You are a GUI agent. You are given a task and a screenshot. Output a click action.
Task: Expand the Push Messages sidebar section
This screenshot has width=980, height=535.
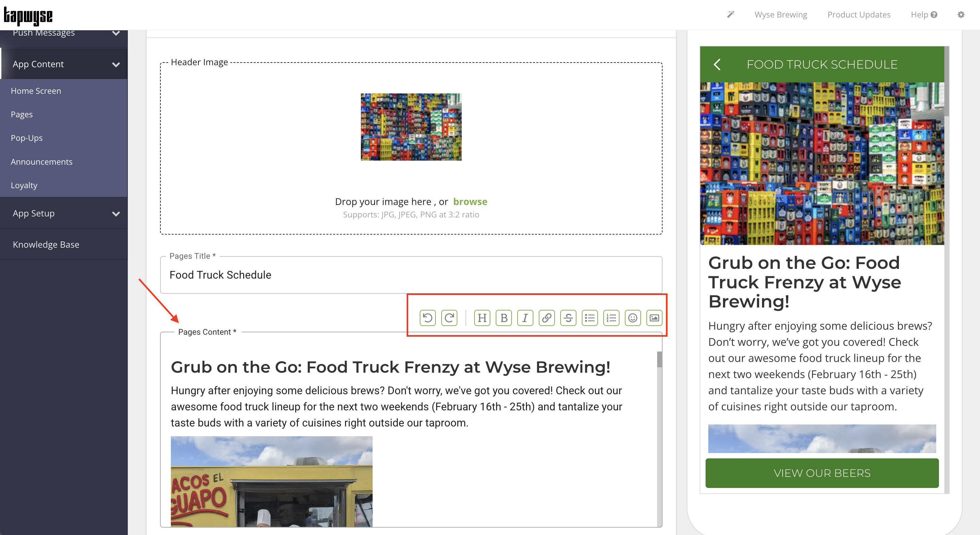[116, 34]
